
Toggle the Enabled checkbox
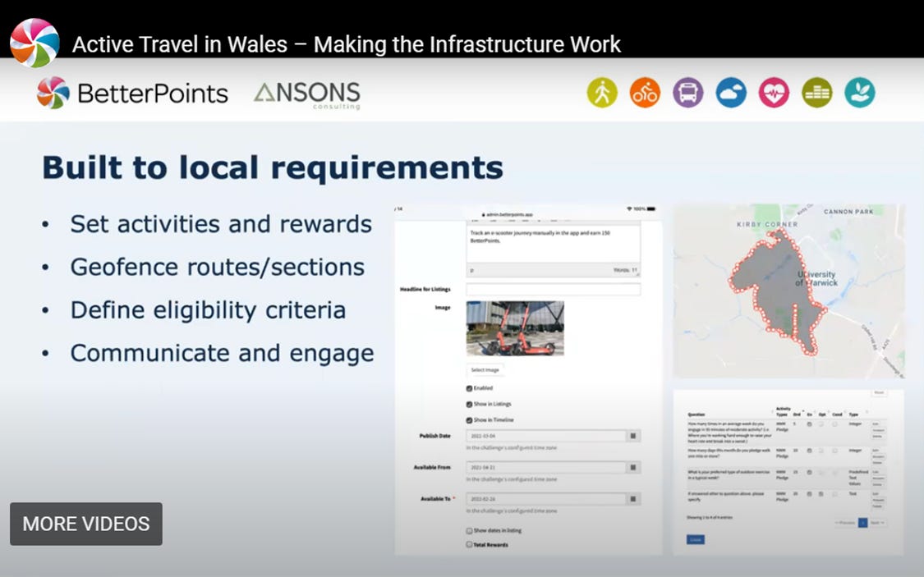tap(469, 388)
